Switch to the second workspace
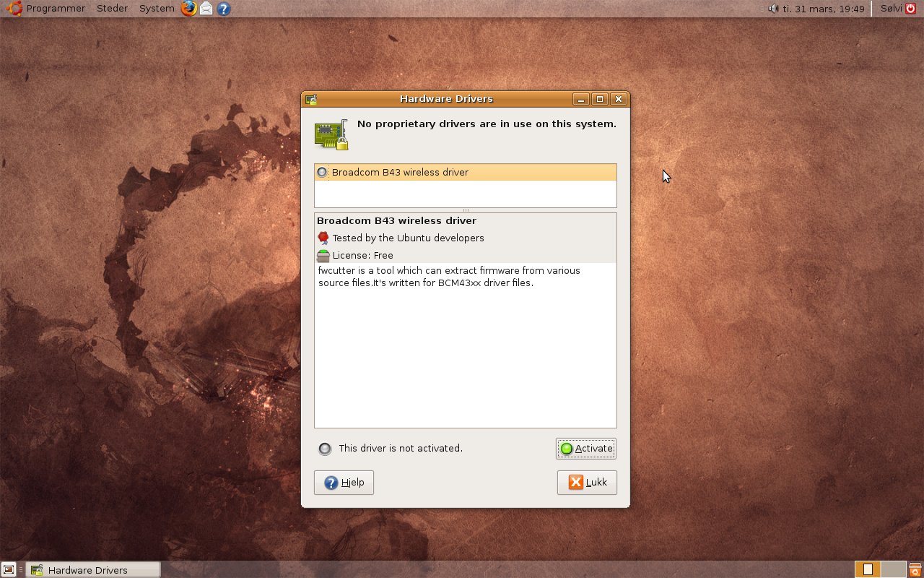Viewport: 924px width, 578px height. pyautogui.click(x=893, y=569)
